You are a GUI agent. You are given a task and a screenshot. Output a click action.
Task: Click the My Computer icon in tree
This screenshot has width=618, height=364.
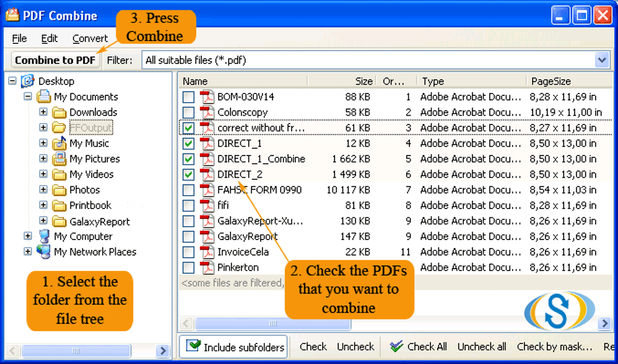pos(44,236)
